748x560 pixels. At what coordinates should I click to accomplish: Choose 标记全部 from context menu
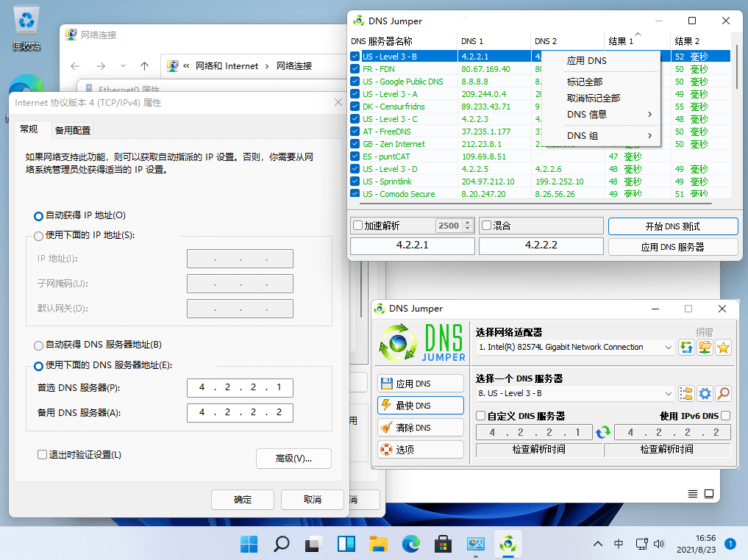(585, 82)
